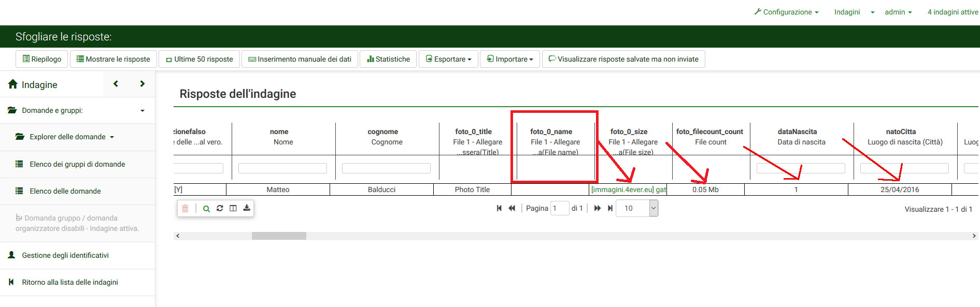Select Elenco delle domande in sidebar

tap(65, 191)
